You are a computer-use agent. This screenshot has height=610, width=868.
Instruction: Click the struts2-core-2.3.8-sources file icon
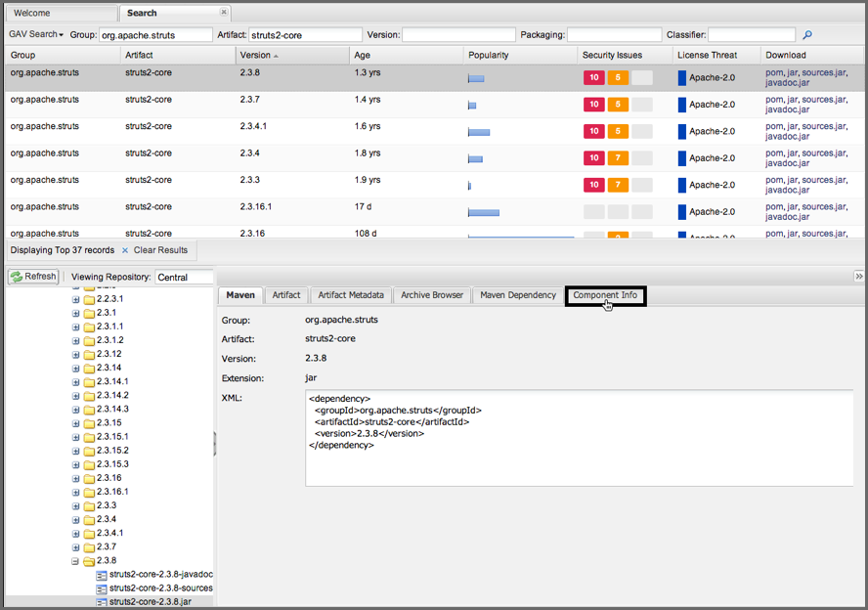102,588
